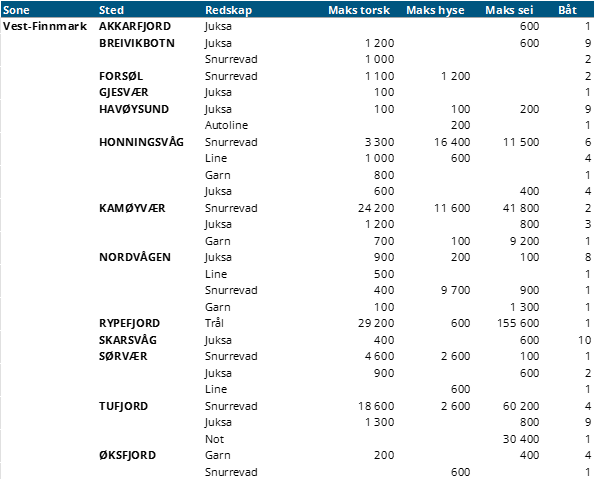This screenshot has height=480, width=595.
Task: Select the Maks hyse column header
Action: coord(435,10)
